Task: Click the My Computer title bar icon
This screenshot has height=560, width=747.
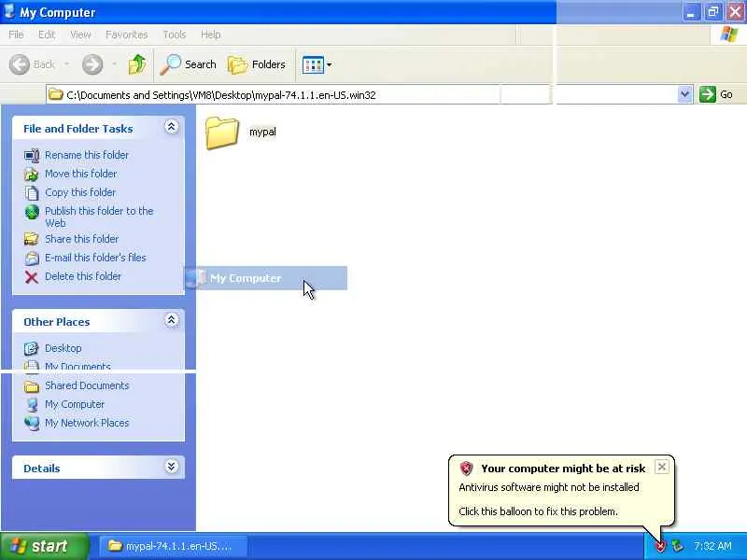Action: (x=9, y=11)
